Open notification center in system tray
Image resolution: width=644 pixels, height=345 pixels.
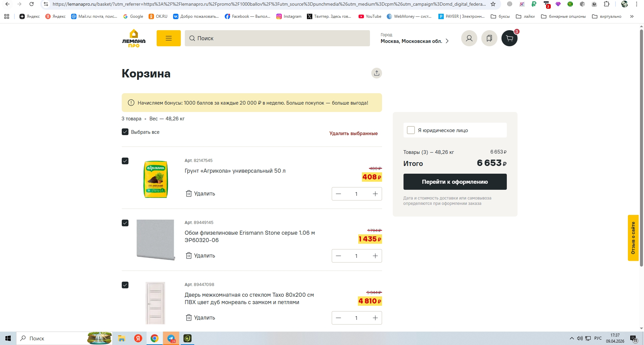pyautogui.click(x=633, y=339)
